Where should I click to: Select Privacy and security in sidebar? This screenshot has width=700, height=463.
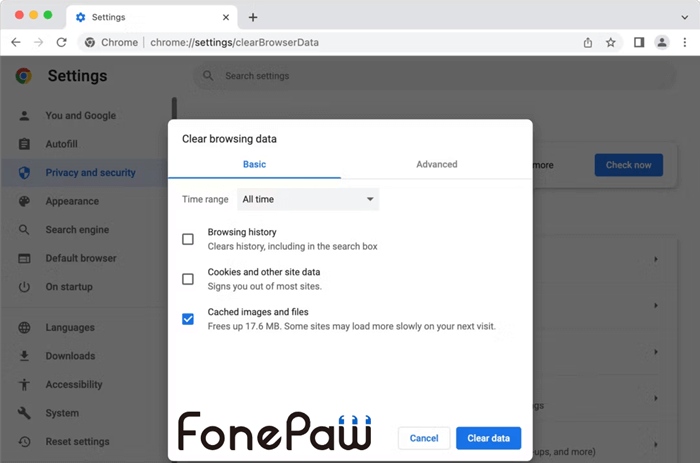click(x=90, y=173)
